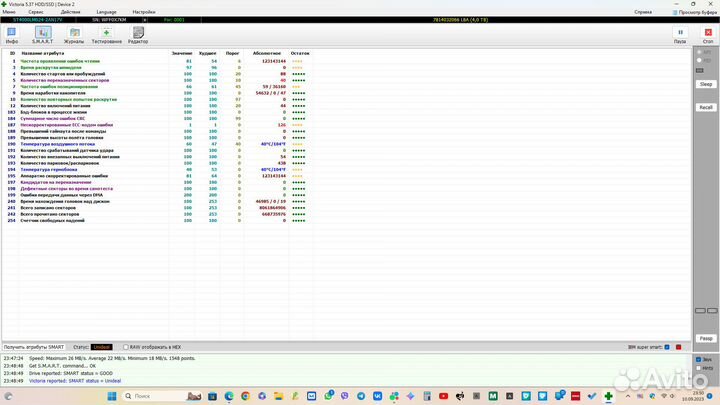Open the Журналы logs icon

click(74, 35)
